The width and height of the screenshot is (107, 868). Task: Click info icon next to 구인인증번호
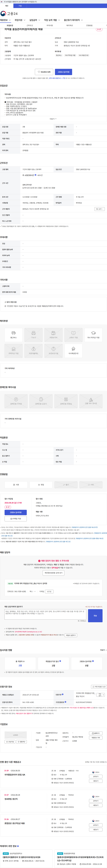[65, 702]
